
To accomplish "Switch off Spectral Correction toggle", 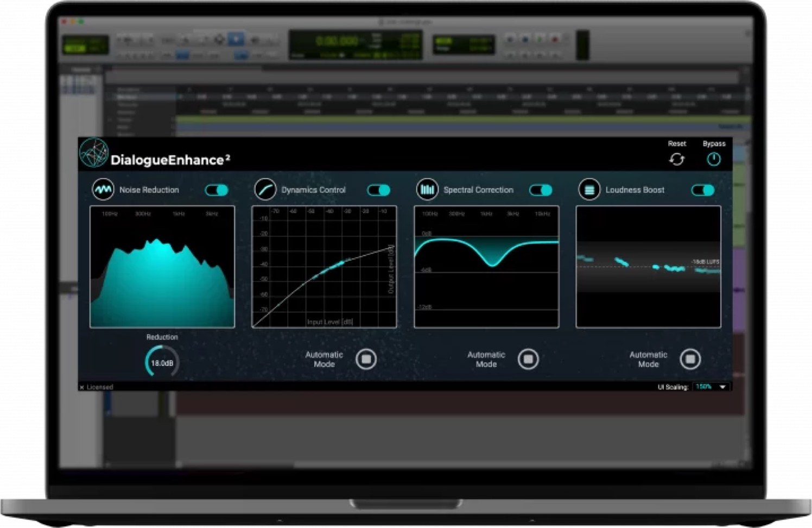I will [541, 190].
